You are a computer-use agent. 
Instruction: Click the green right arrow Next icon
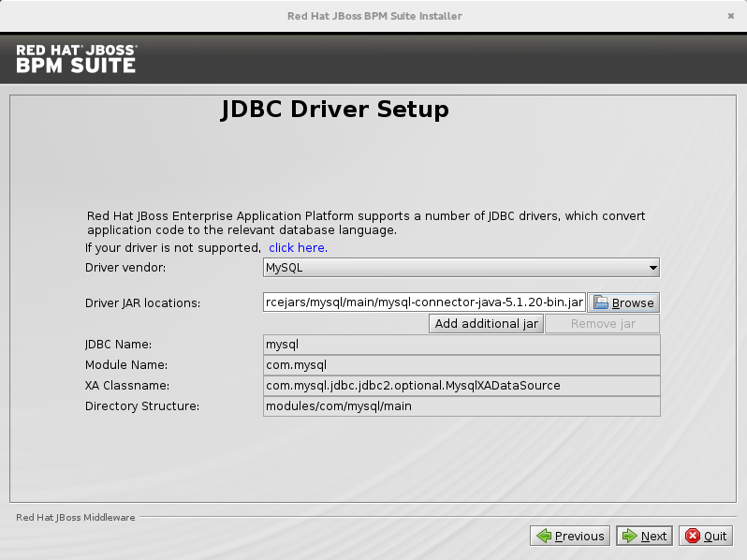(629, 537)
